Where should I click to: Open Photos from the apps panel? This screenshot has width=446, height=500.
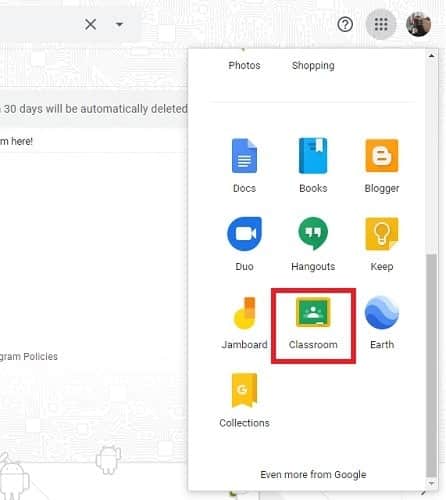[x=244, y=65]
